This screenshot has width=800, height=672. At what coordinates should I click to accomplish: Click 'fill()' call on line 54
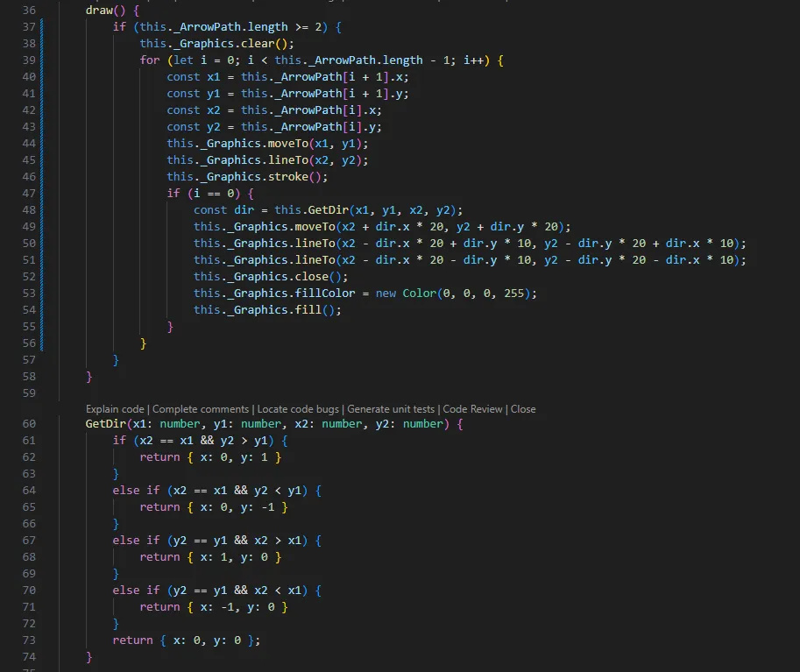315,310
